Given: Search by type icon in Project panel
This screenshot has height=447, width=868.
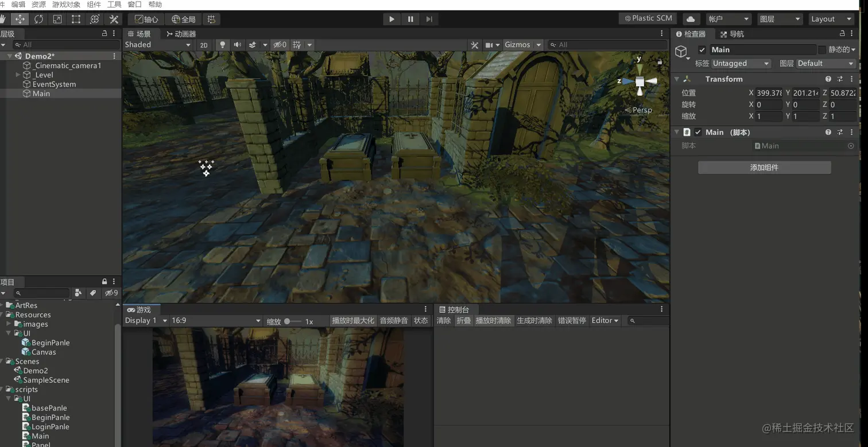Looking at the screenshot, I should pos(78,293).
